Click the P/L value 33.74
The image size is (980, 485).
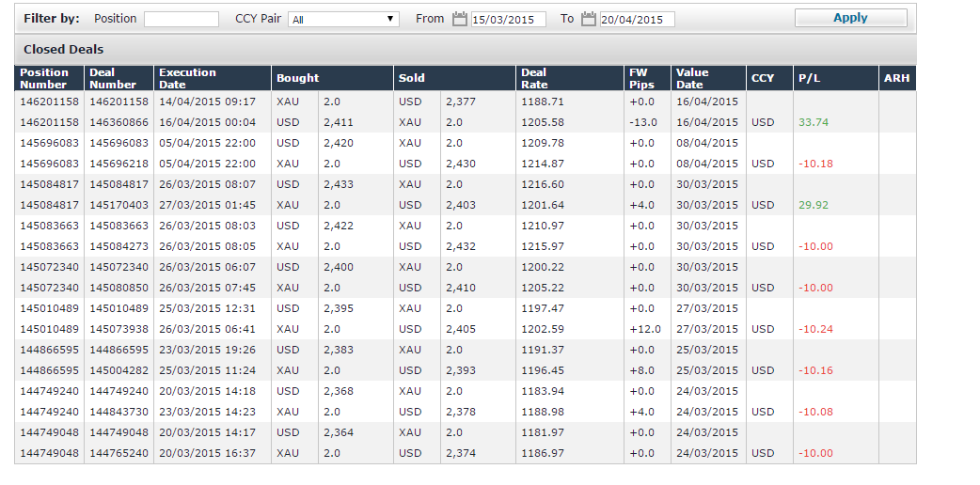[814, 122]
